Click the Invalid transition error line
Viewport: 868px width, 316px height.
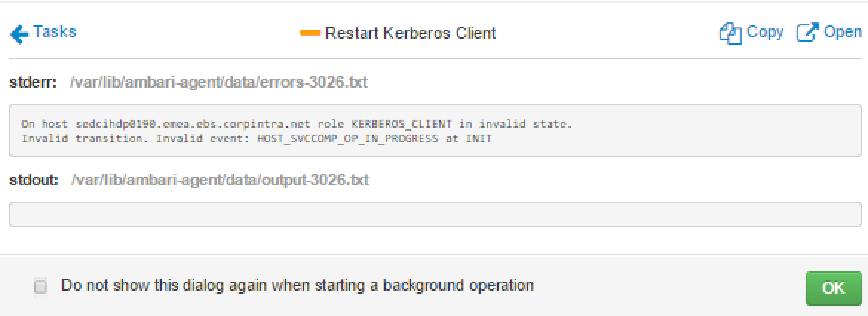pos(257,139)
